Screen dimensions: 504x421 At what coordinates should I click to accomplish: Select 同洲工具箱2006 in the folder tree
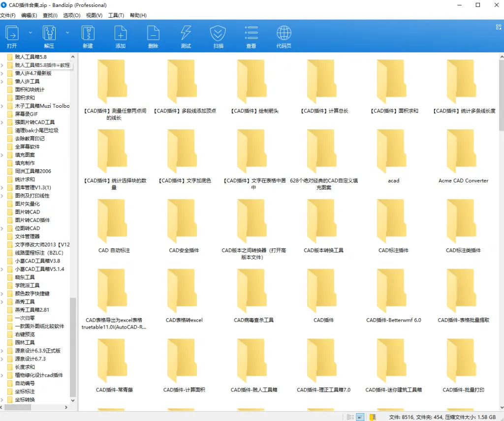pos(33,171)
